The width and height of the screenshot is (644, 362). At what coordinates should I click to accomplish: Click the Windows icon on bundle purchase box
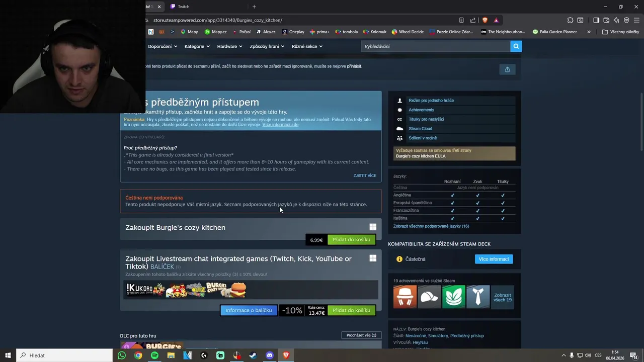pyautogui.click(x=373, y=258)
